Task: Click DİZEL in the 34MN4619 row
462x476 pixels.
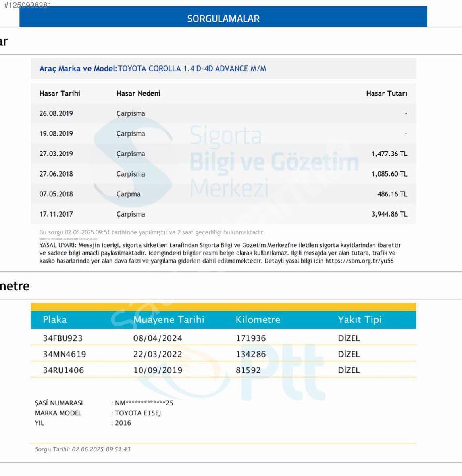Action: tap(349, 354)
